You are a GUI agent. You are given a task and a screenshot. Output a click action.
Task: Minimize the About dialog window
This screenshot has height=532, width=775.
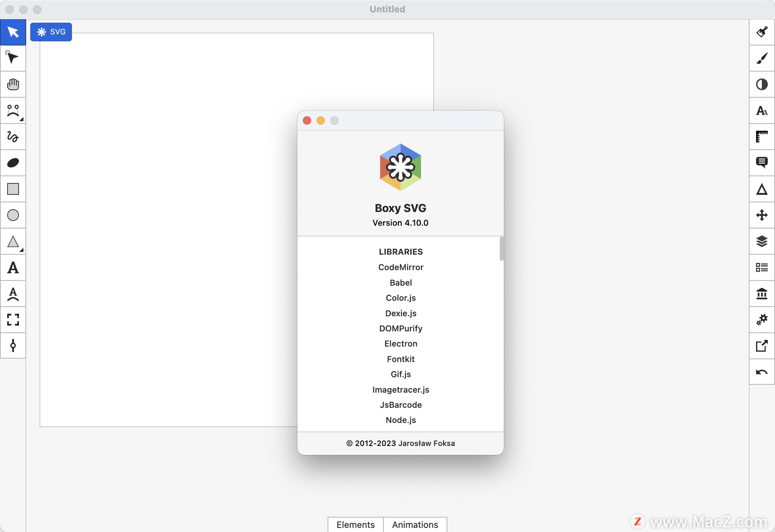[x=320, y=120]
